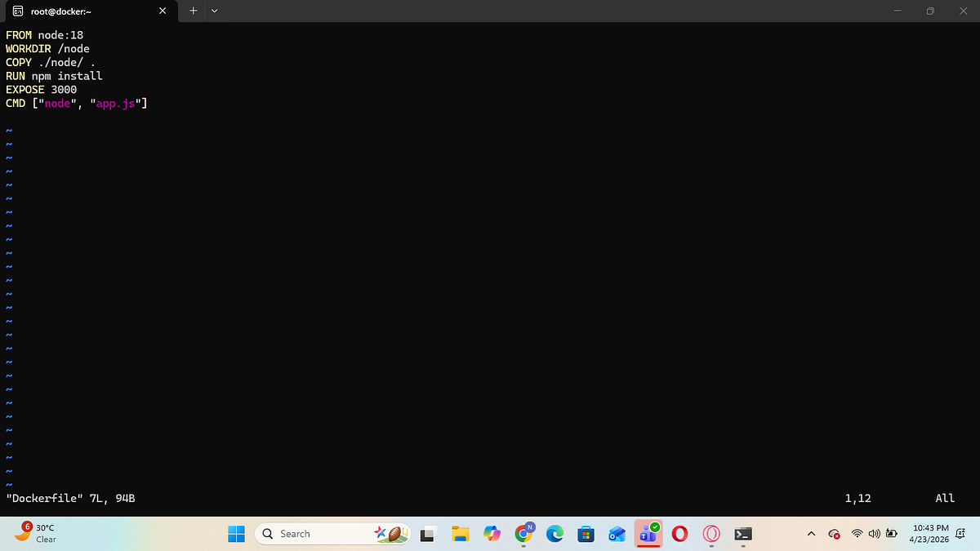Screen dimensions: 980x551
Task: Open the notifications bell icon
Action: tap(960, 534)
